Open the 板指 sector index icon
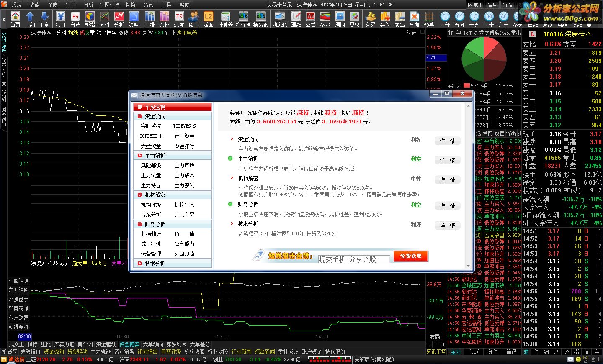 point(90,19)
